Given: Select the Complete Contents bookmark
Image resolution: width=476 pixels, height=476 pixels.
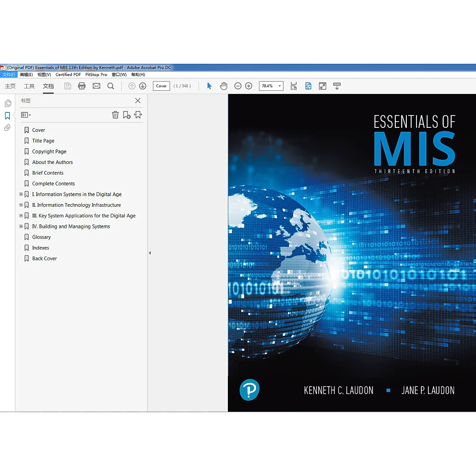Looking at the screenshot, I should pyautogui.click(x=53, y=183).
